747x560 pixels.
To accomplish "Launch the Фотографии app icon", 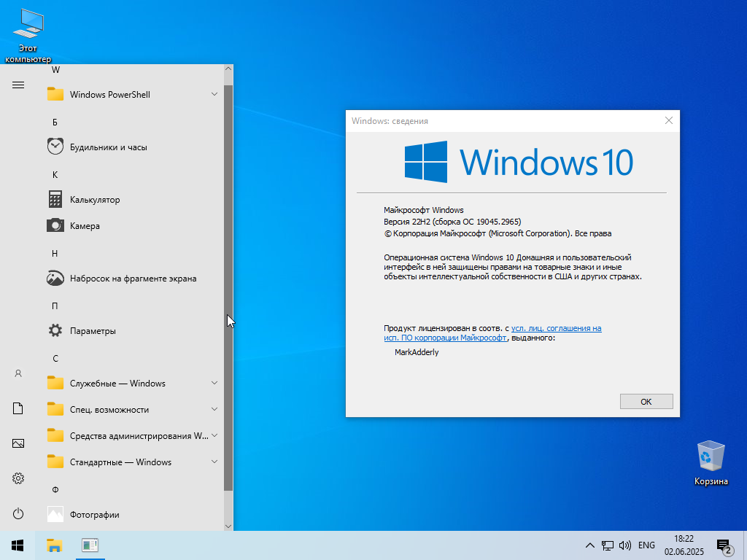I will click(x=55, y=514).
